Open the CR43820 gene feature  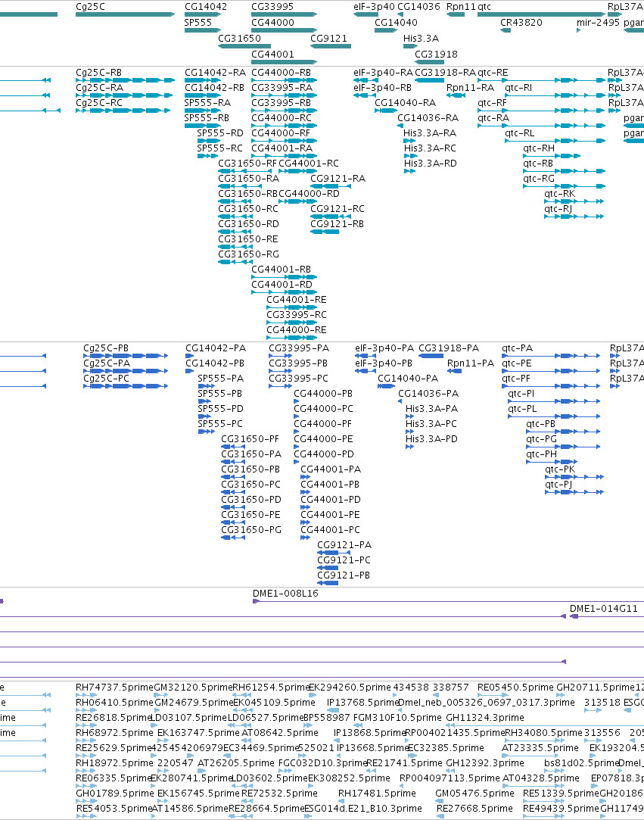tap(521, 23)
